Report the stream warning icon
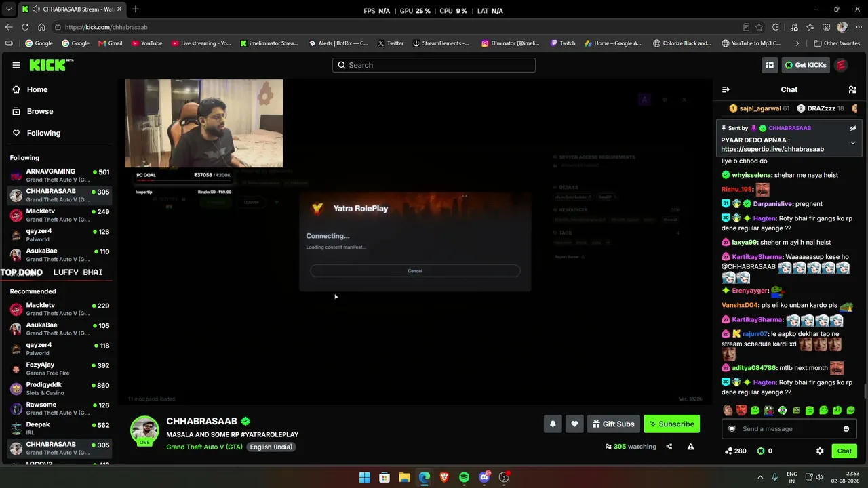 click(x=690, y=447)
